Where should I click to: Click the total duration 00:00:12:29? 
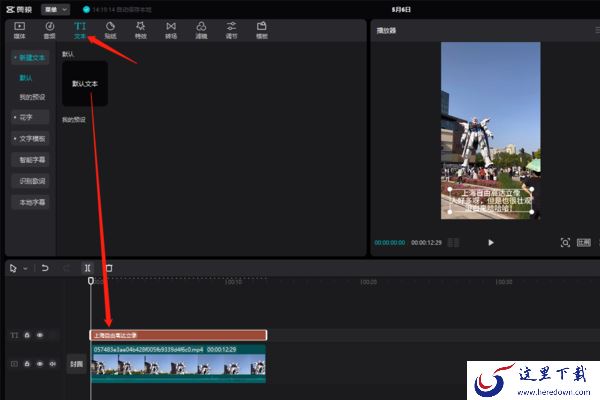pos(426,243)
